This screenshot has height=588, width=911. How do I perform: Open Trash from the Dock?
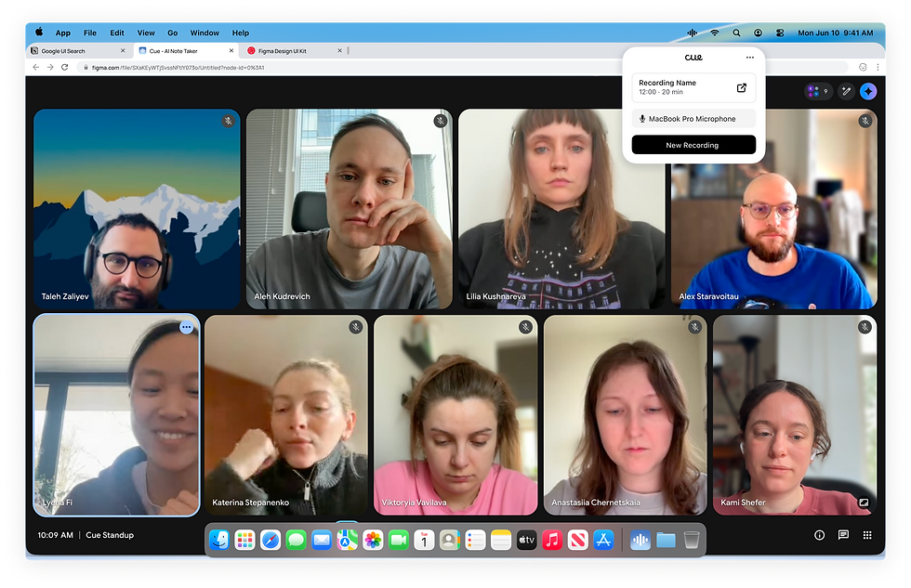point(692,541)
